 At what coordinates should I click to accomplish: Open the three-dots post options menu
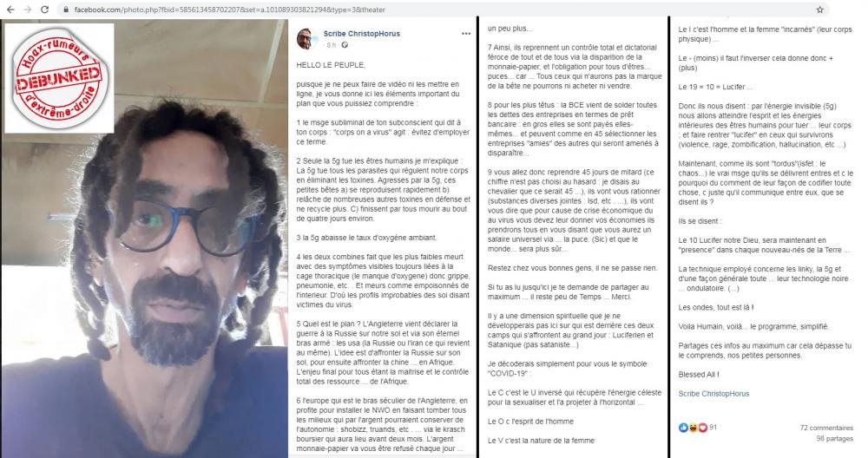pyautogui.click(x=466, y=34)
